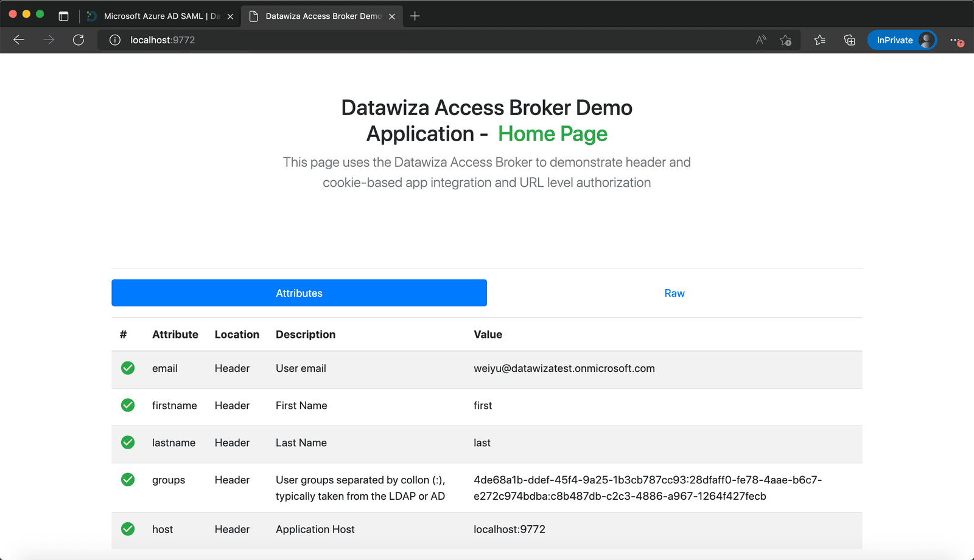The image size is (974, 560).
Task: Click the Attribute column header
Action: 175,334
